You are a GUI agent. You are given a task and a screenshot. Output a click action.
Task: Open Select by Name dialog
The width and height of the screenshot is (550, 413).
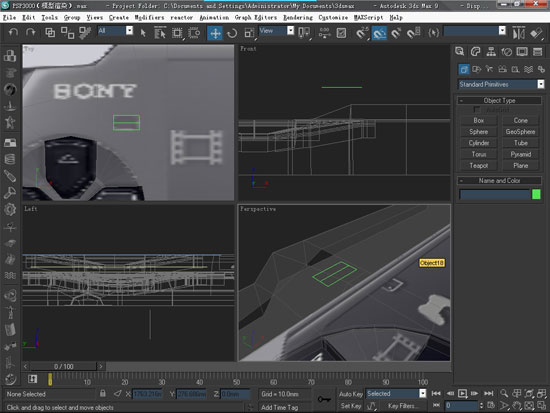click(x=160, y=33)
